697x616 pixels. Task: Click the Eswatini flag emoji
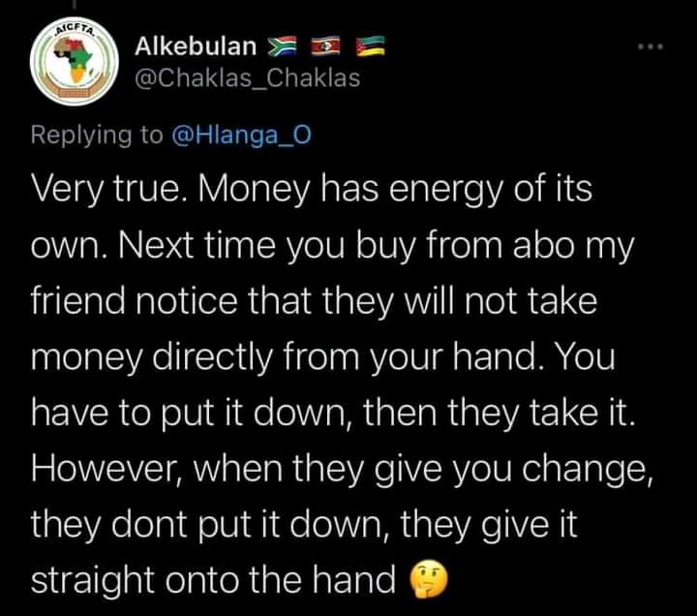click(x=325, y=46)
